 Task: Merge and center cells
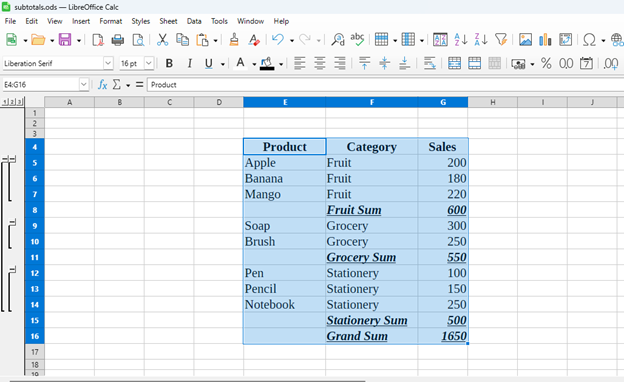(x=454, y=63)
